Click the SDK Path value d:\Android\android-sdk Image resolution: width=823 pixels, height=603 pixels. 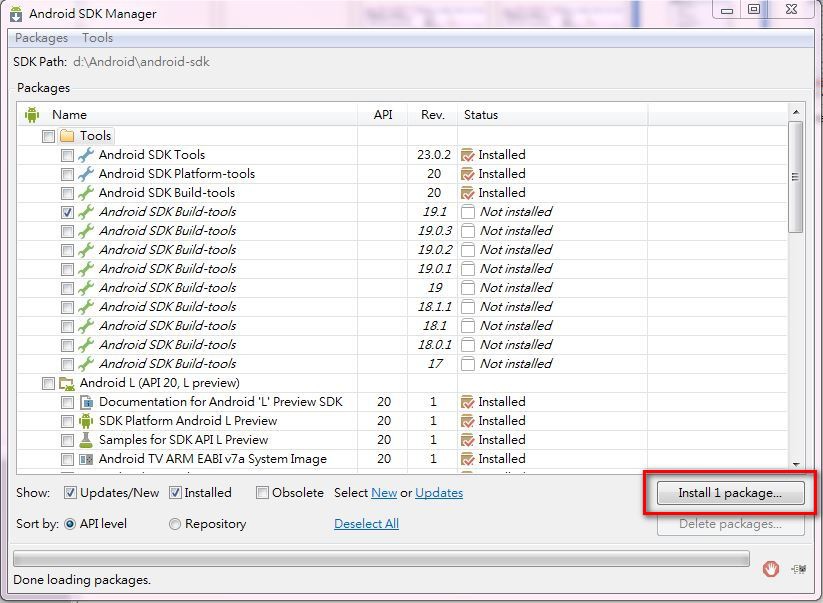141,62
